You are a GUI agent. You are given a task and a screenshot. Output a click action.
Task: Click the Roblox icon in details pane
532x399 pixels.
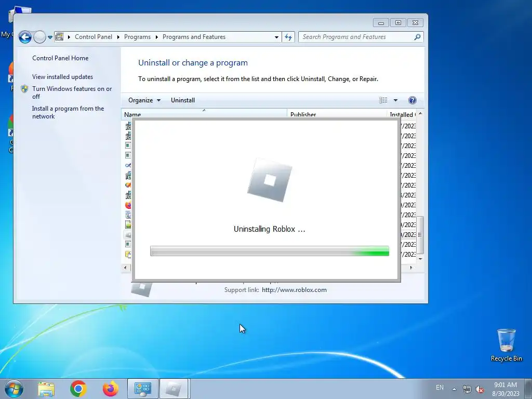point(141,289)
